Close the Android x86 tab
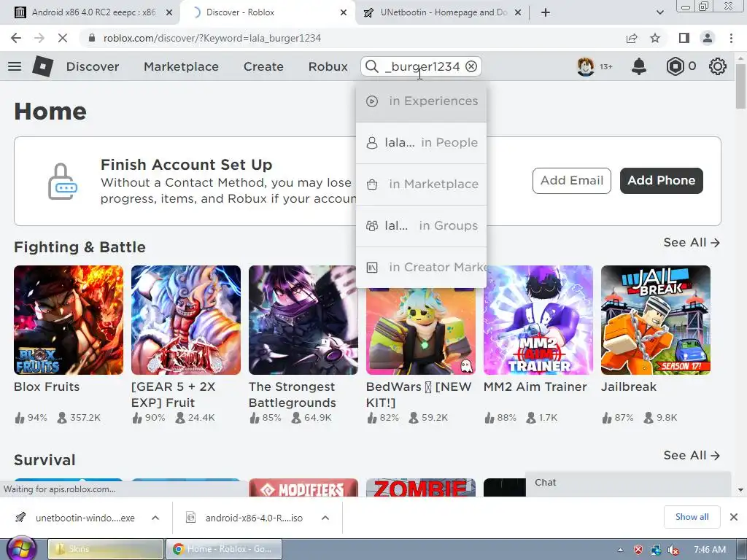The image size is (747, 560). 169,12
